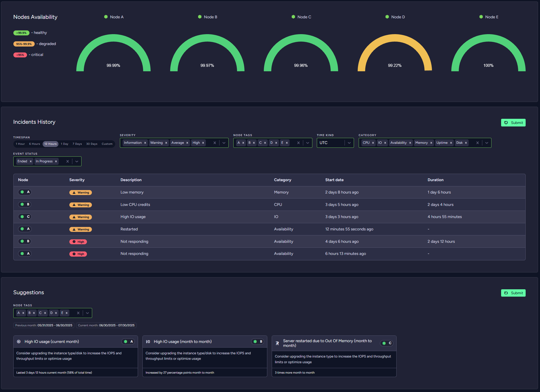Click the High severity exclamation icon on Not responding row

[x=74, y=242]
